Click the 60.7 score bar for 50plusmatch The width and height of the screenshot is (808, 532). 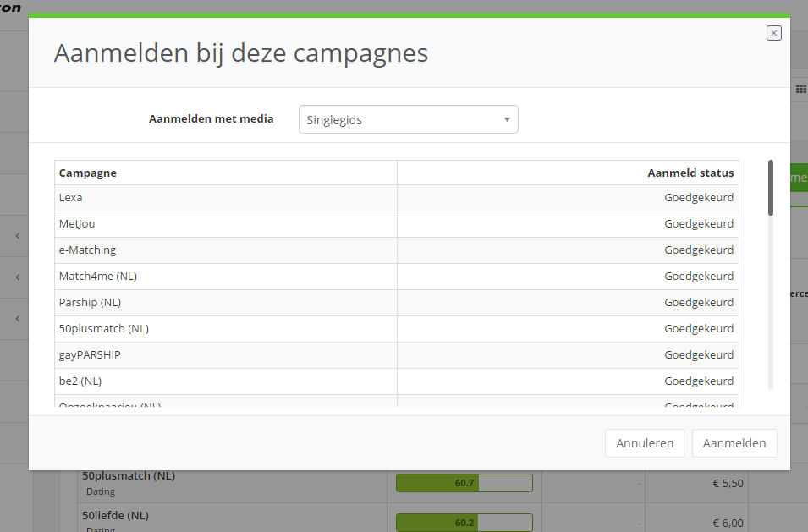464,483
